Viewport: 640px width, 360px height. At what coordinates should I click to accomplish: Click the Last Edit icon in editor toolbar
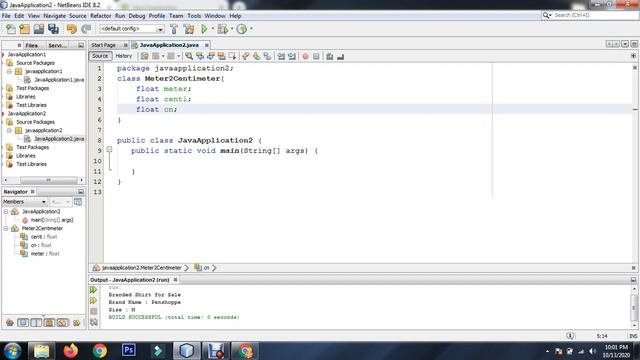pos(144,56)
